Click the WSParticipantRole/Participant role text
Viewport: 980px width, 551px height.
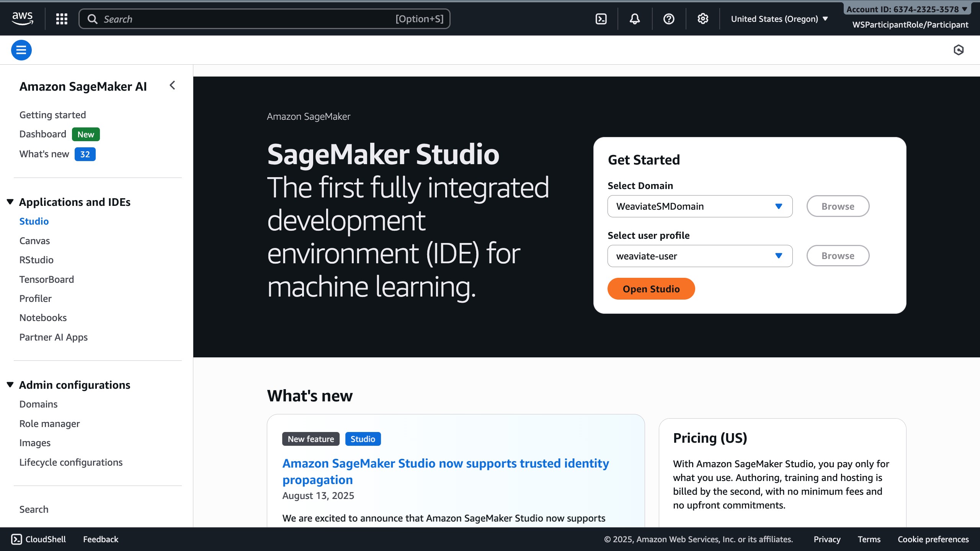pyautogui.click(x=910, y=24)
